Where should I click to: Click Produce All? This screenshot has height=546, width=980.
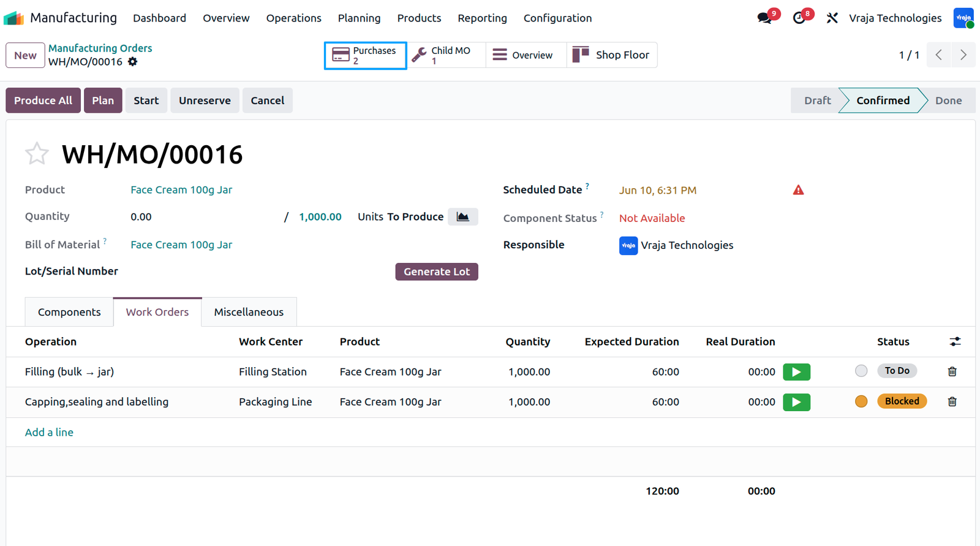[43, 100]
